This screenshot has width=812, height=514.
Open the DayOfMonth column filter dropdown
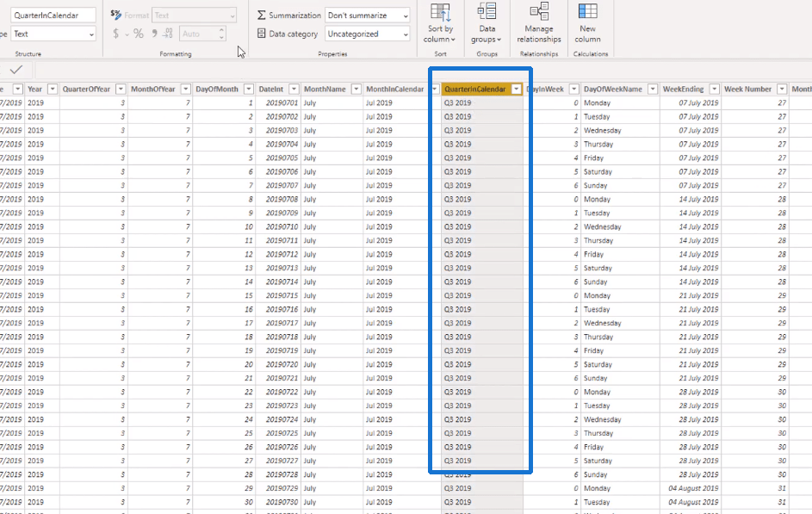249,89
